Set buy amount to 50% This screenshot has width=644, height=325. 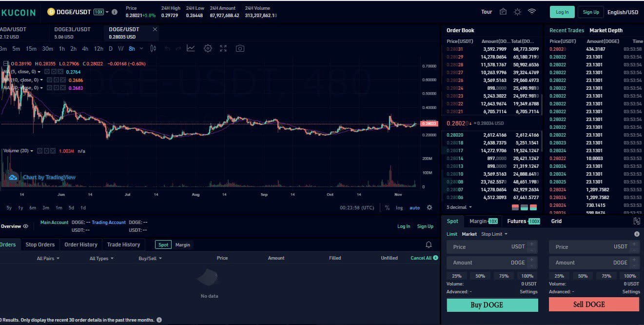coord(480,276)
